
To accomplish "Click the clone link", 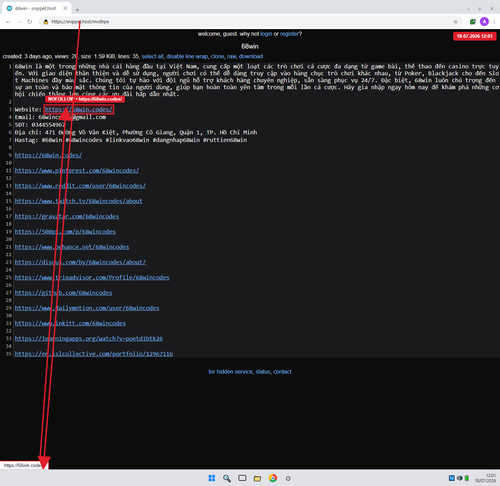I will [217, 56].
